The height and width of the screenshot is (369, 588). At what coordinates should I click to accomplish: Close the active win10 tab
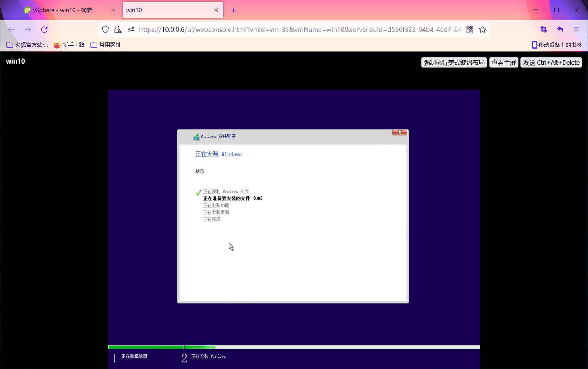(x=216, y=10)
